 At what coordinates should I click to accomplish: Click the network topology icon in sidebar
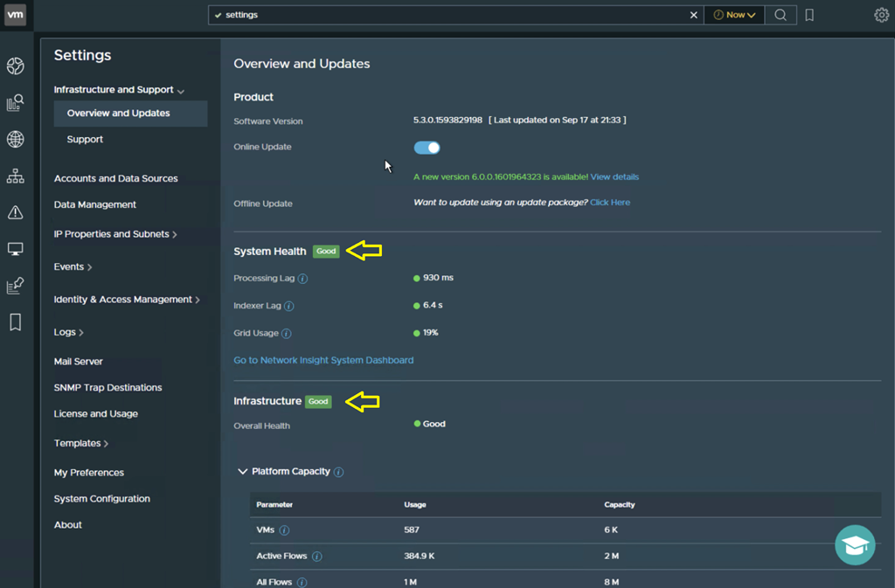point(15,176)
